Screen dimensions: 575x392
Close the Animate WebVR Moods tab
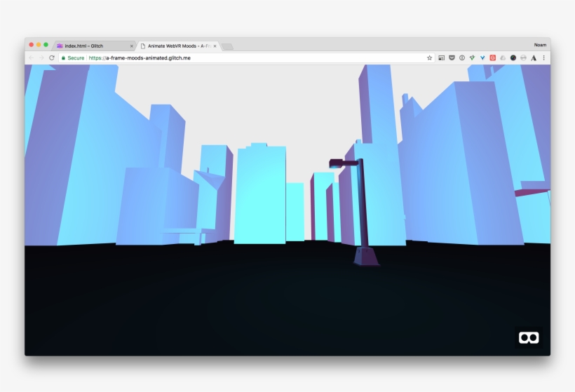pos(215,46)
